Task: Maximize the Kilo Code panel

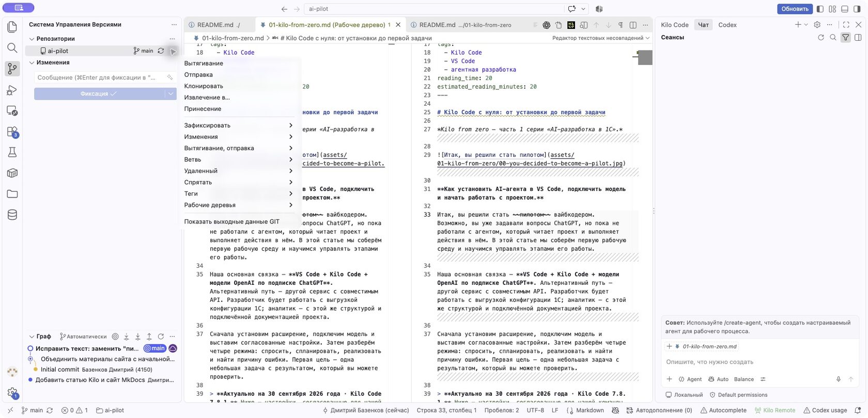Action: 846,25
